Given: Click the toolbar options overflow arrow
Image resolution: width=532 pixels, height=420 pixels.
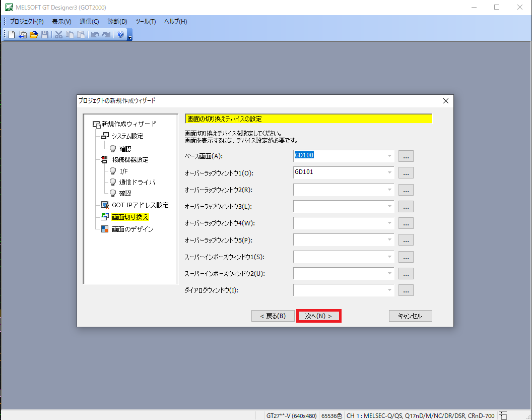Looking at the screenshot, I should pos(130,35).
